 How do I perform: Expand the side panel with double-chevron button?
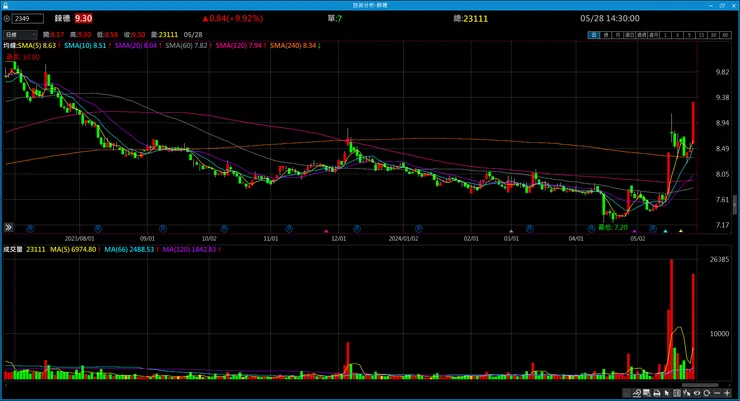(x=8, y=227)
